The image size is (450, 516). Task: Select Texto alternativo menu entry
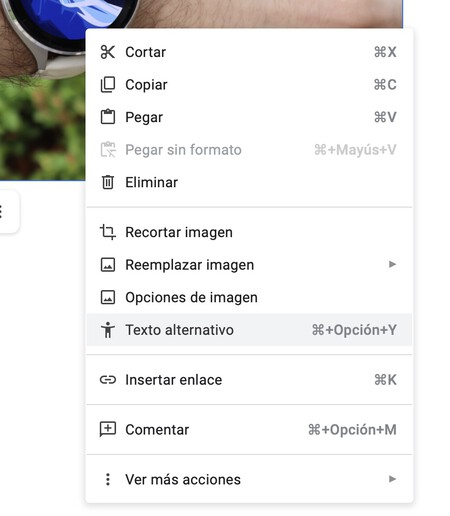click(249, 330)
